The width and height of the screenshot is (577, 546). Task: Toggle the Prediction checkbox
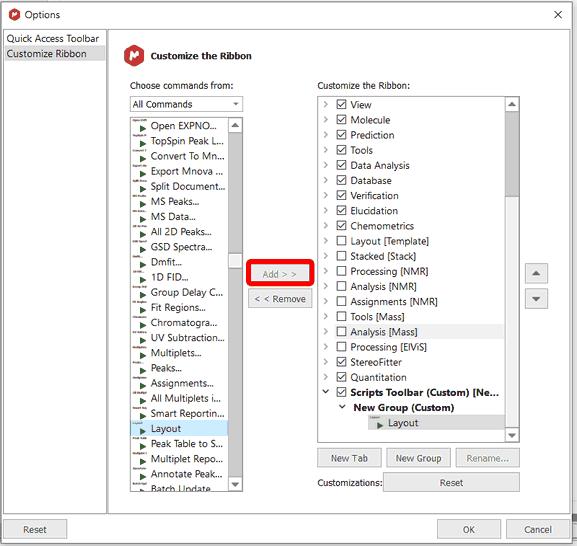(341, 135)
